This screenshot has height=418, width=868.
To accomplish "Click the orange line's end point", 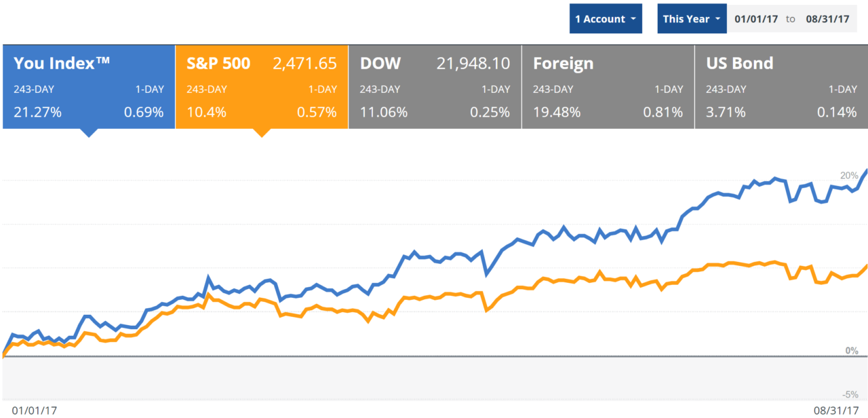I will [867, 265].
